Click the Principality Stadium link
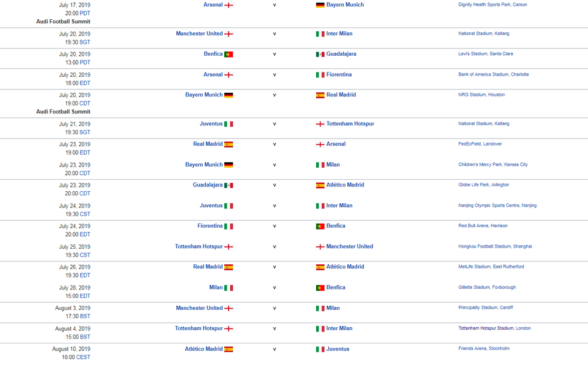This screenshot has width=588, height=368. click(x=478, y=307)
